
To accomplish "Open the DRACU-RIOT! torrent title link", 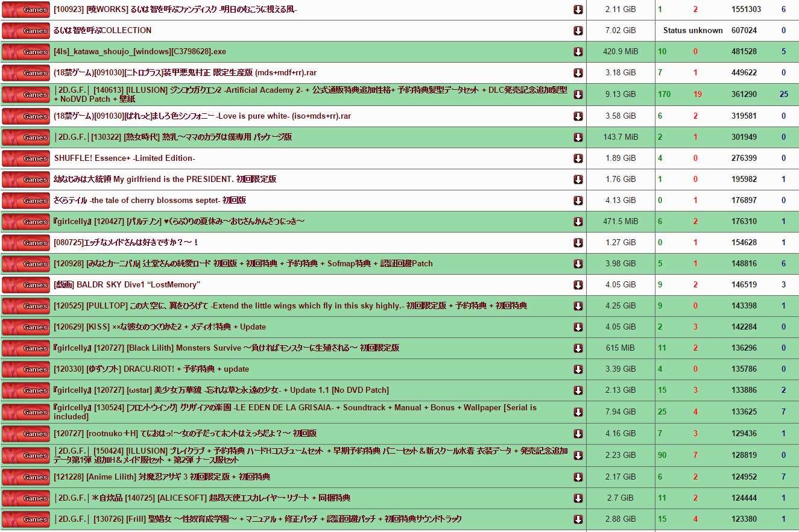I will [151, 369].
